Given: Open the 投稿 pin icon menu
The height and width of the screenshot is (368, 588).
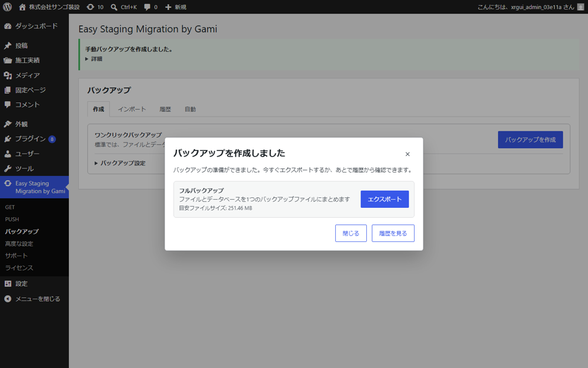Looking at the screenshot, I should coord(8,45).
